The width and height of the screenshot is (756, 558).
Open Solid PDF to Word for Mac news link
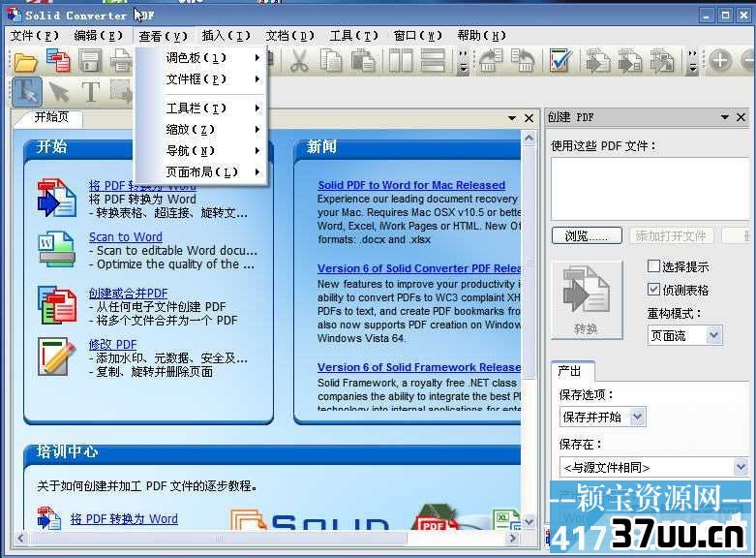click(411, 185)
